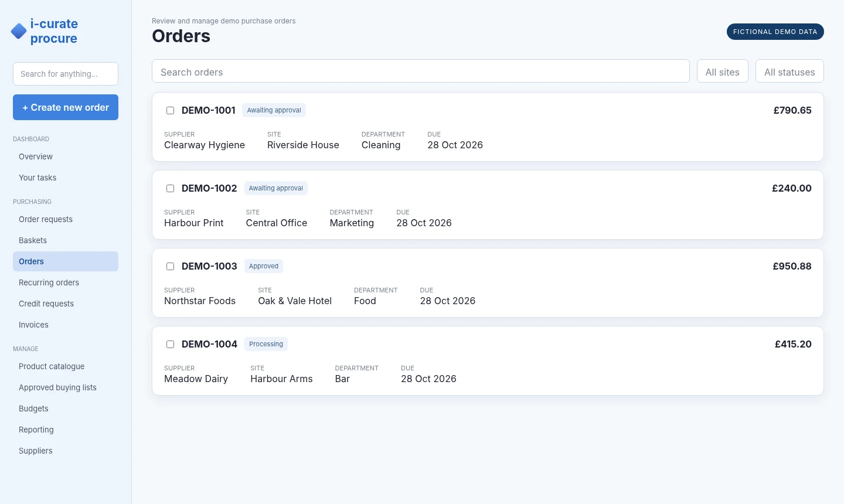Click supplier name Harbour Print
Image resolution: width=844 pixels, height=504 pixels.
[x=194, y=223]
